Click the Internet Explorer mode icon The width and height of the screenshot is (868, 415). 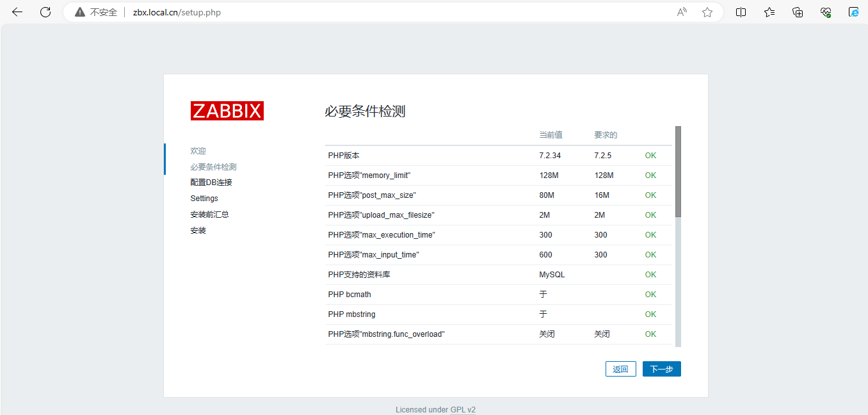(x=853, y=12)
